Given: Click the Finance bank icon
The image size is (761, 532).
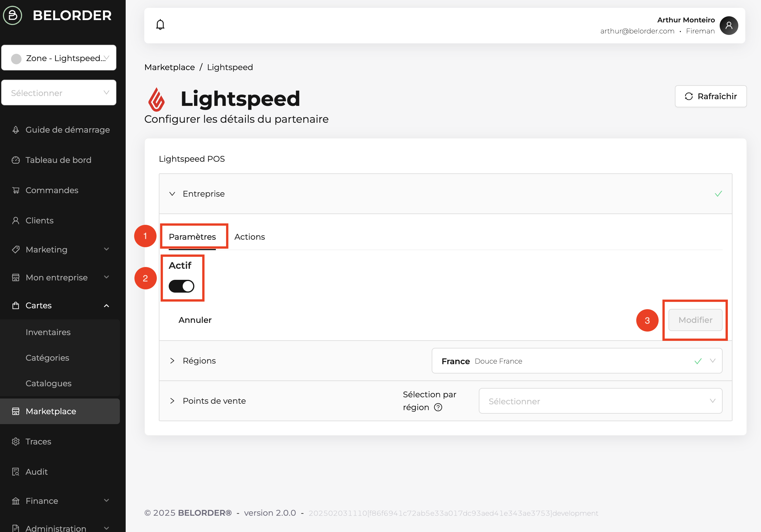Looking at the screenshot, I should (x=16, y=501).
